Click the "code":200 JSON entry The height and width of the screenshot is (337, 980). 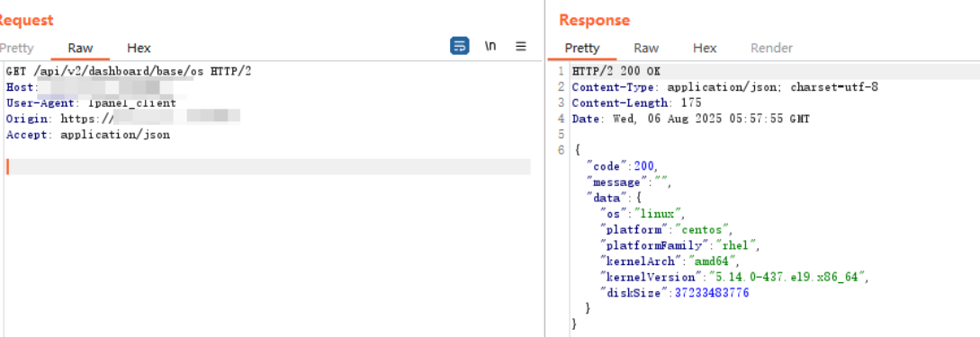coord(622,166)
